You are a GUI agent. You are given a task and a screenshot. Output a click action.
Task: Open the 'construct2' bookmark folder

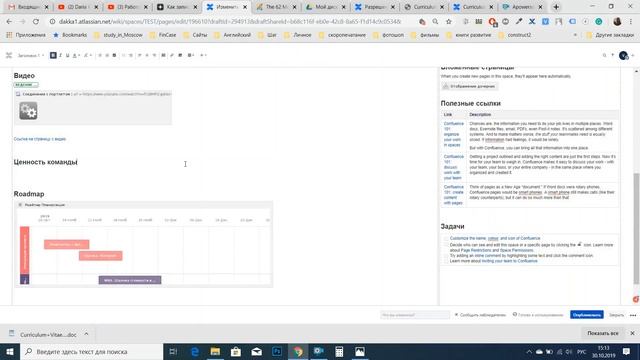coord(515,35)
